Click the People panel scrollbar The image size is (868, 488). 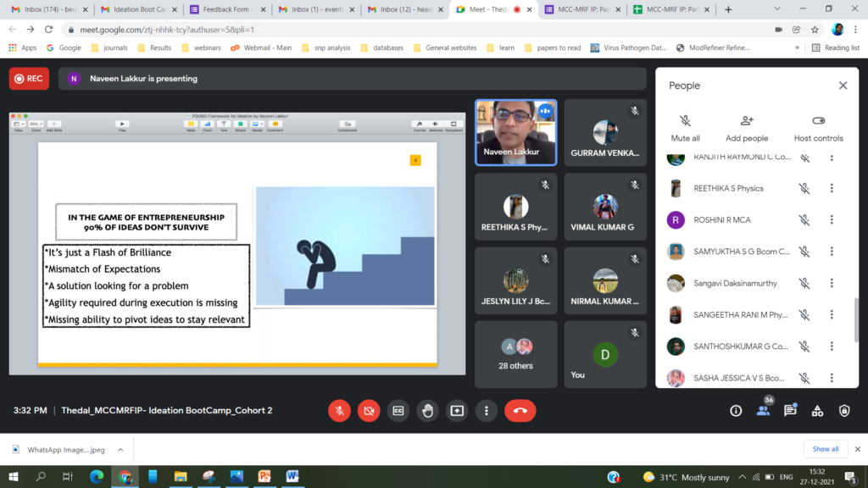pyautogui.click(x=856, y=320)
